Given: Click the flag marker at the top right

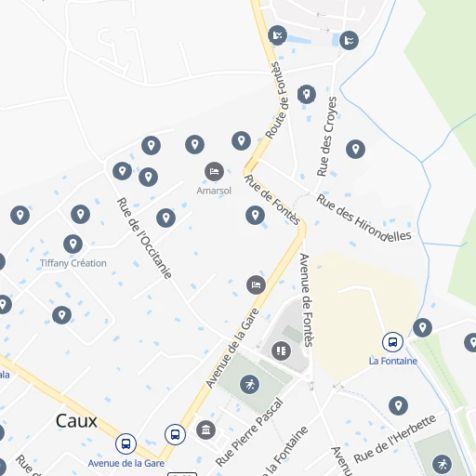Looking at the screenshot, I should pyautogui.click(x=349, y=40).
